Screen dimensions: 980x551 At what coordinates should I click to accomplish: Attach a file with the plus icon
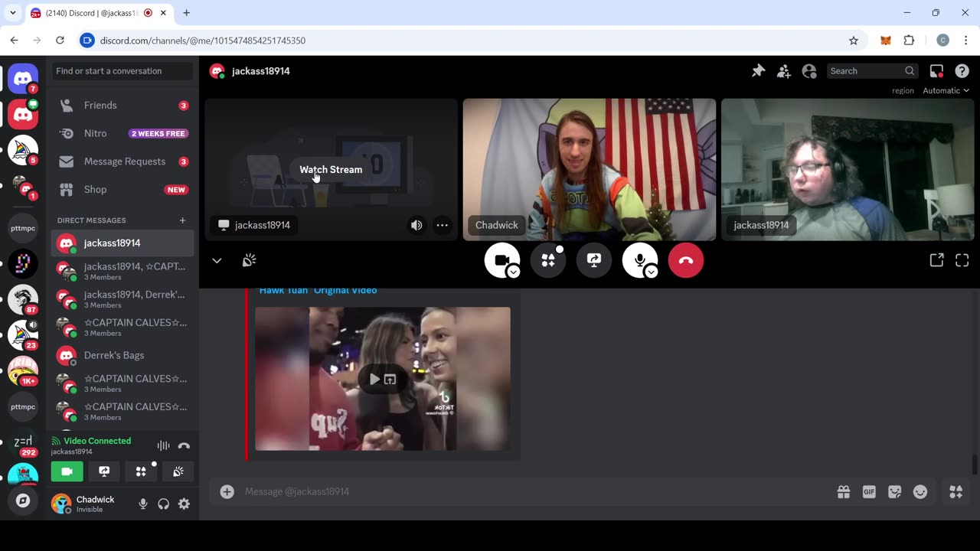[x=227, y=491]
